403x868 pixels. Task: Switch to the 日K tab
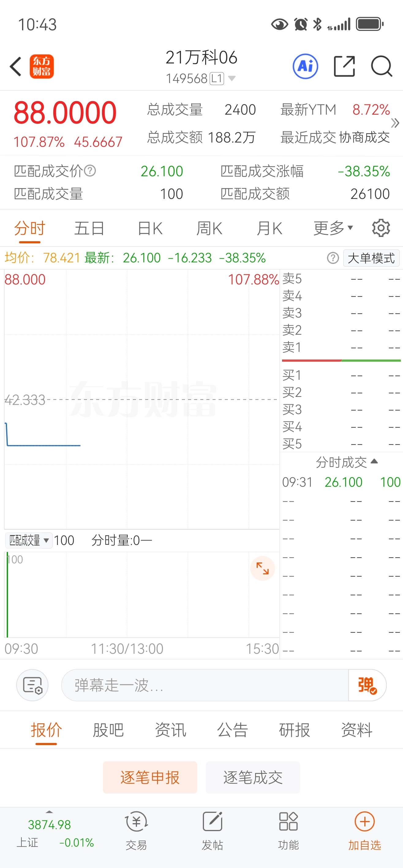[x=150, y=228]
